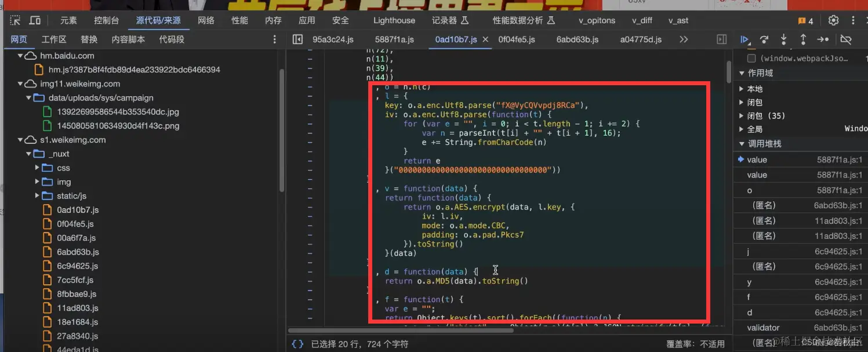Step over next function call
Viewport: 868px width, 352px height.
[x=764, y=39]
